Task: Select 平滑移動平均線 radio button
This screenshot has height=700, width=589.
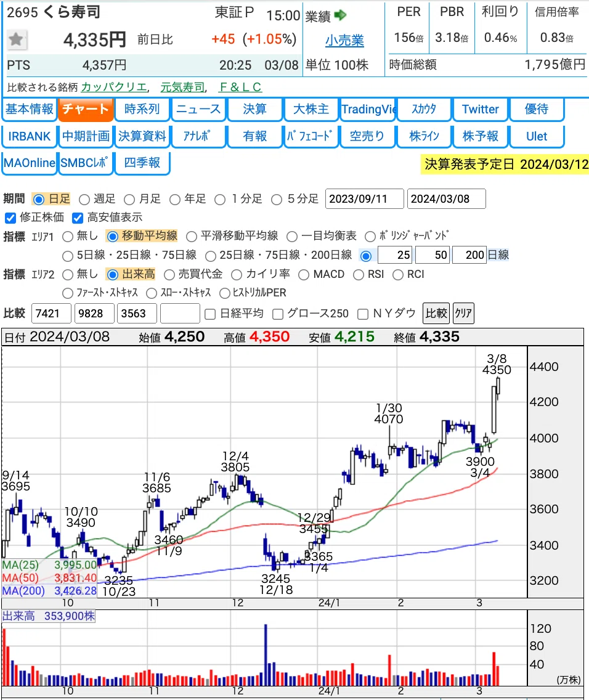Action: pos(192,236)
